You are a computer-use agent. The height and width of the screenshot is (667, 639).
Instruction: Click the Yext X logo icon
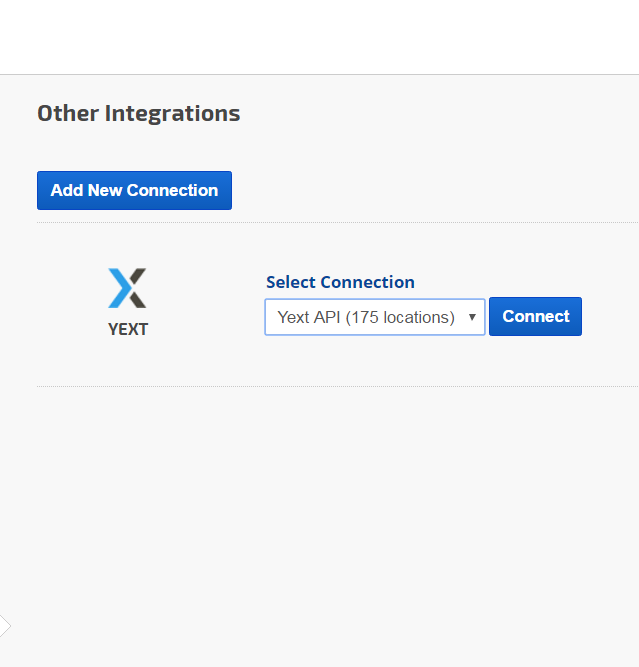[127, 288]
